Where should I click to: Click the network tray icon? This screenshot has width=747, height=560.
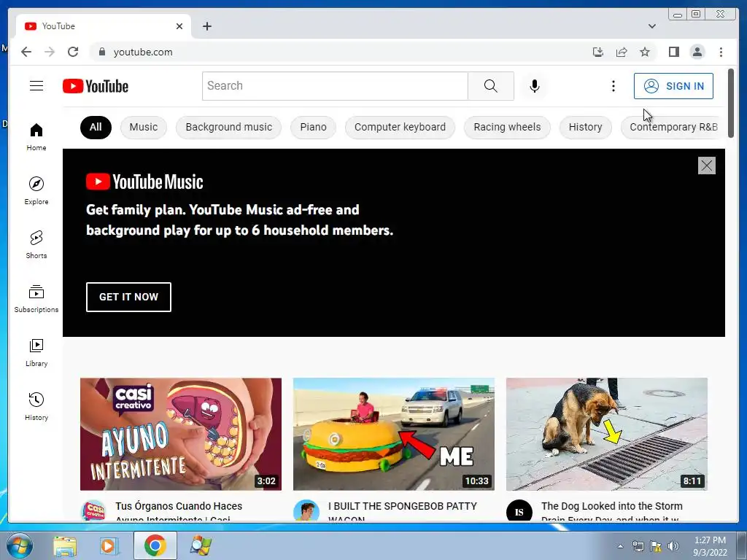638,546
